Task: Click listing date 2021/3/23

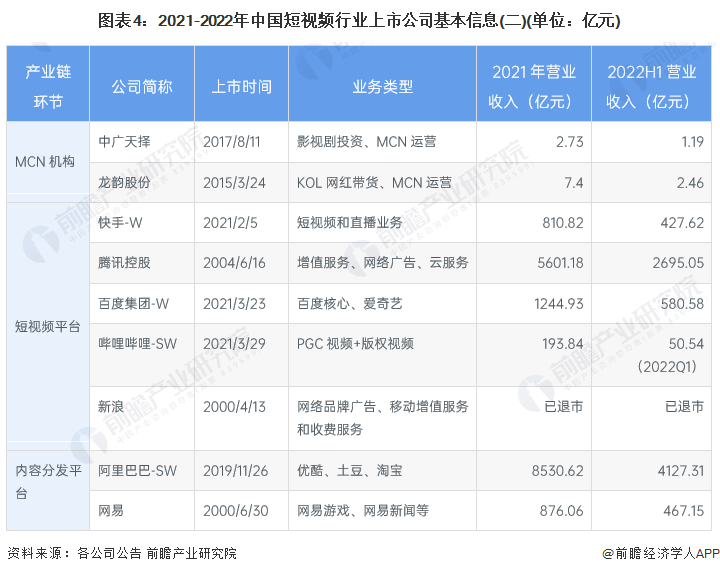Action: (x=235, y=304)
